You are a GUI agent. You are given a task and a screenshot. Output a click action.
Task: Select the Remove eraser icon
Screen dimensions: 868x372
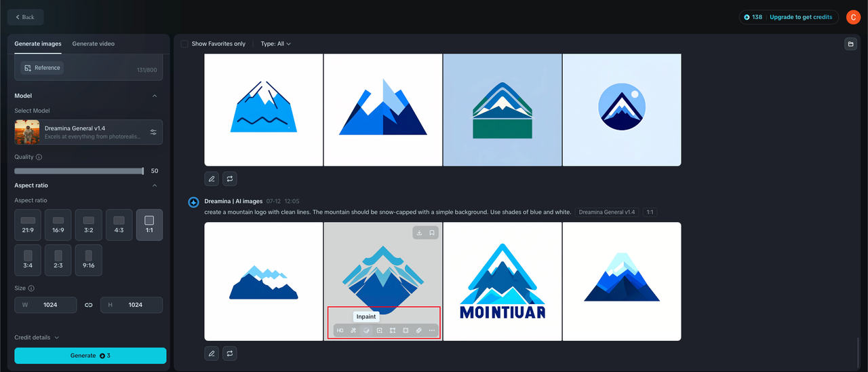pos(418,331)
